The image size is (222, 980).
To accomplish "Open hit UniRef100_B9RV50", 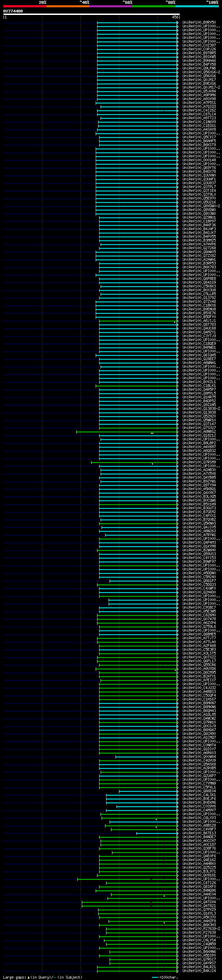I will 199,23.
